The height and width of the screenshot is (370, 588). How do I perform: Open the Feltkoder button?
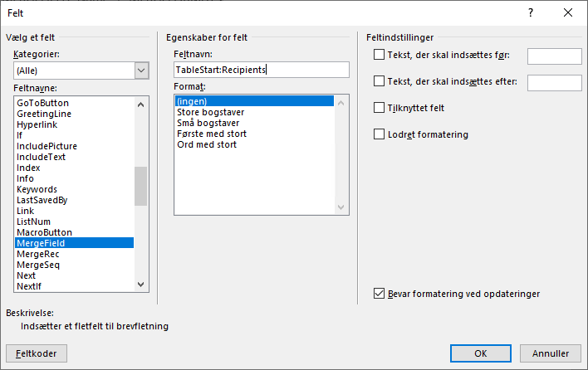pyautogui.click(x=37, y=353)
